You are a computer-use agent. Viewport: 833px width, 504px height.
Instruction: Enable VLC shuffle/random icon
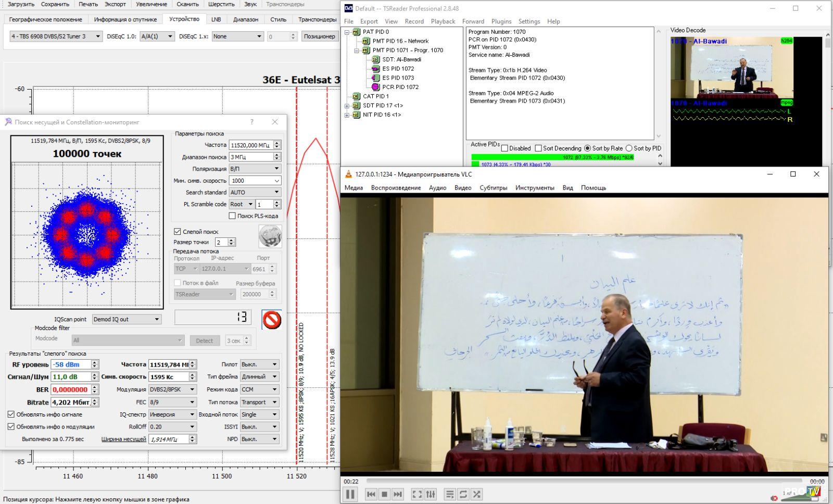476,494
